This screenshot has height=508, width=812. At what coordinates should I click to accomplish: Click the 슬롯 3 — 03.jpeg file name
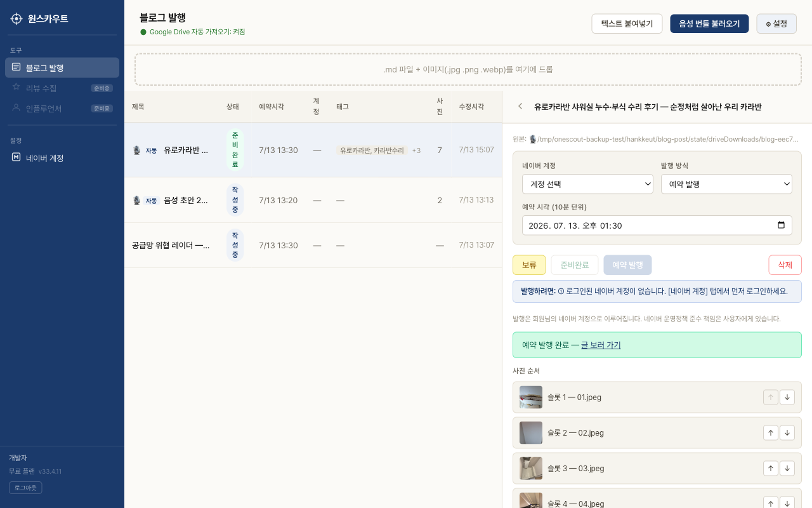point(575,469)
